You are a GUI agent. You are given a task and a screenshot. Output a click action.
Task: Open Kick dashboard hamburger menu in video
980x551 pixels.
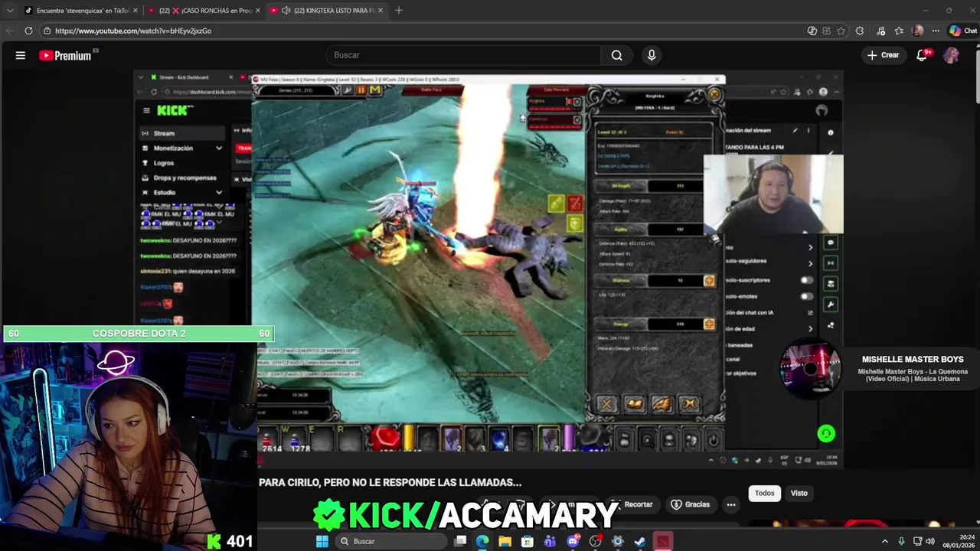146,110
